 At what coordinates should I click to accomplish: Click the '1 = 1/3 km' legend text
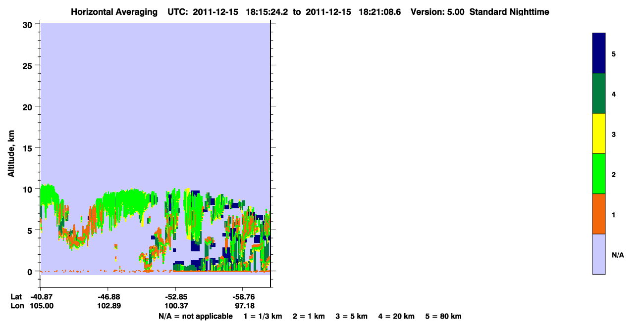(263, 316)
